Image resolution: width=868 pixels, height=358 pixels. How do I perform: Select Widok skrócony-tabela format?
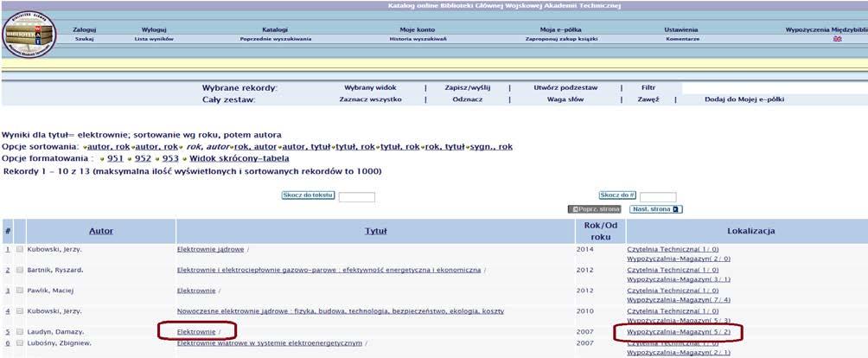pyautogui.click(x=239, y=159)
